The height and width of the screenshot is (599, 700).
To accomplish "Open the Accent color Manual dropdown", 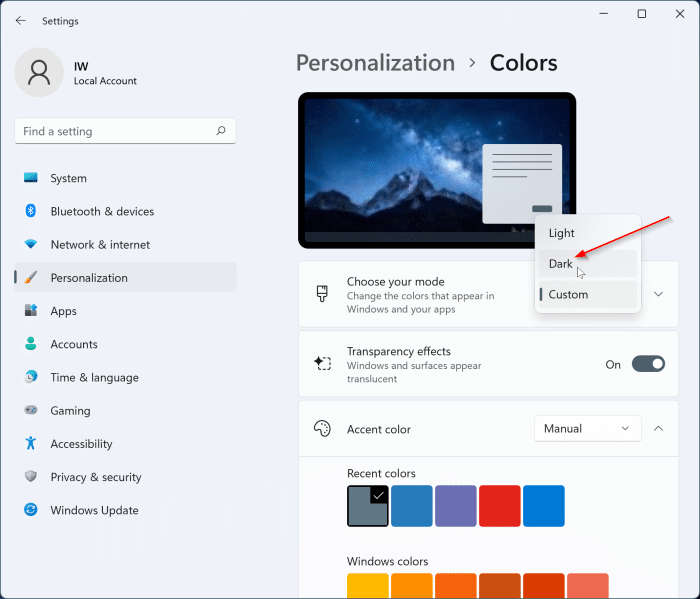I will [x=588, y=428].
